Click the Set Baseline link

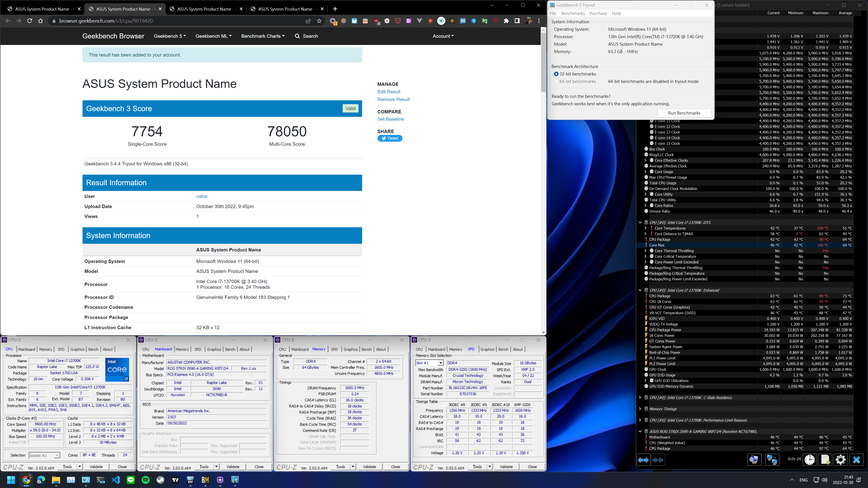coord(391,119)
